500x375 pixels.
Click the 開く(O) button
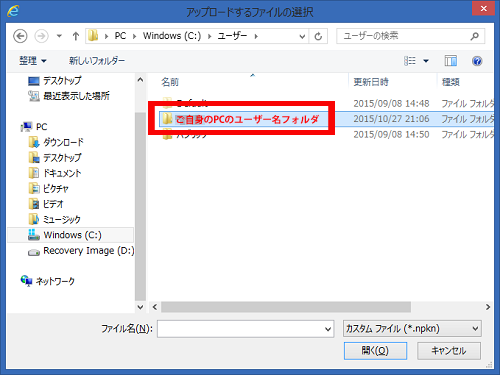(x=375, y=351)
